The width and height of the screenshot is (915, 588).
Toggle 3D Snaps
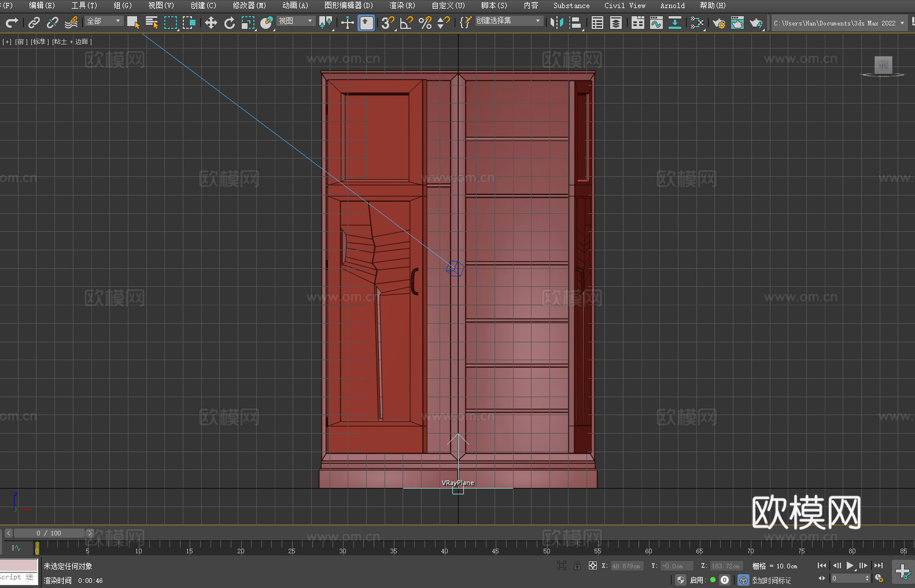tap(388, 23)
